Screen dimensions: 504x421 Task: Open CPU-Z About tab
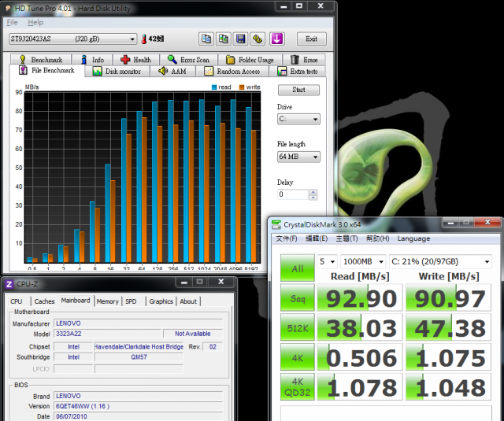pyautogui.click(x=188, y=301)
